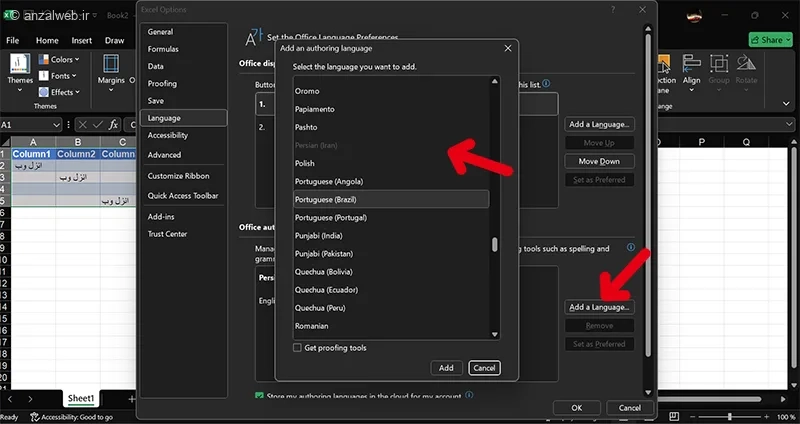Click Add in authoring language dialog

coord(446,368)
